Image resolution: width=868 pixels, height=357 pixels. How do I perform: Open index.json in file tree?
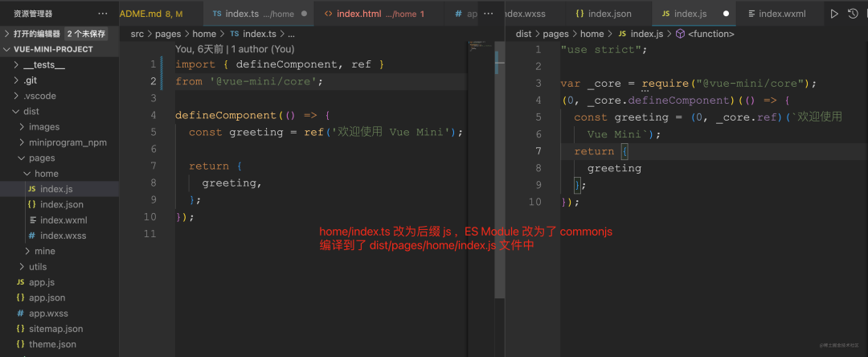pos(59,205)
